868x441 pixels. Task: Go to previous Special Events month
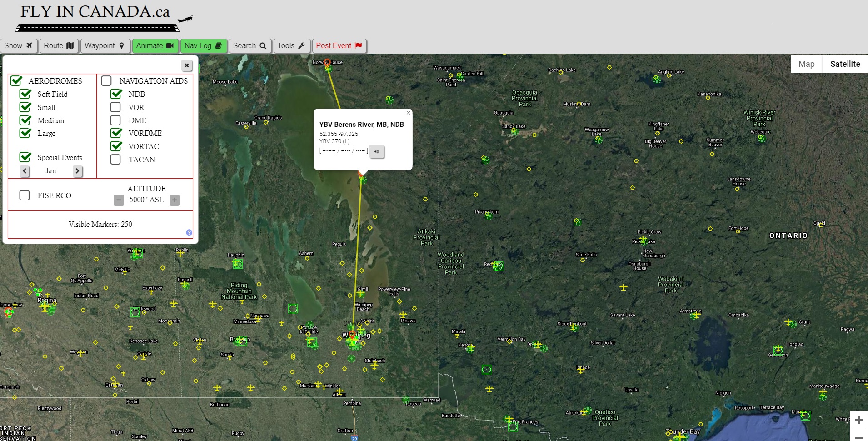coord(25,171)
